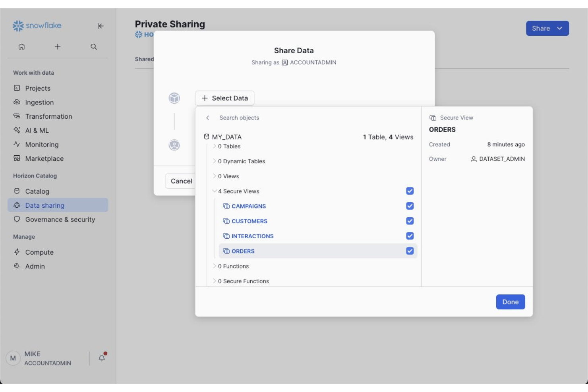This screenshot has width=588, height=392.
Task: Select the INTERACTIONS secure view row
Action: (318, 236)
